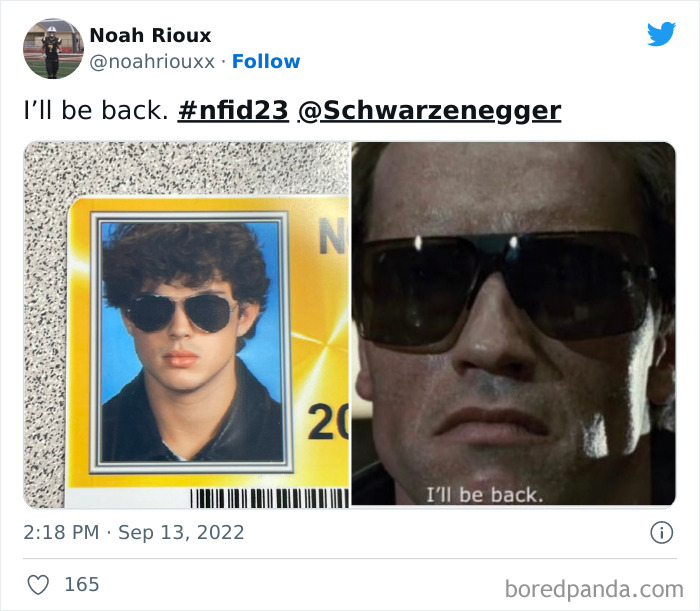The width and height of the screenshot is (700, 611).
Task: Open the Noah Rioux display name
Action: (x=150, y=35)
